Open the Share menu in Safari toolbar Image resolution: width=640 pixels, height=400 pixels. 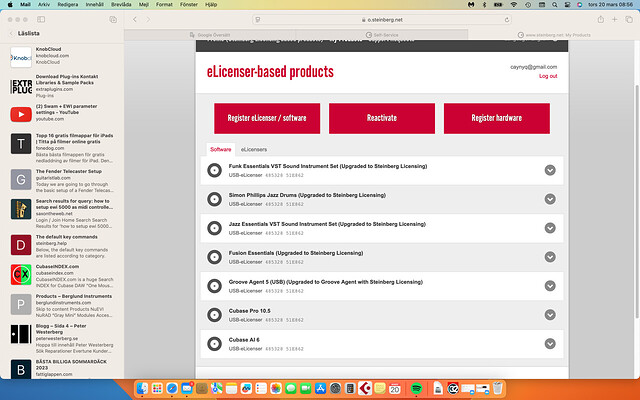click(600, 19)
